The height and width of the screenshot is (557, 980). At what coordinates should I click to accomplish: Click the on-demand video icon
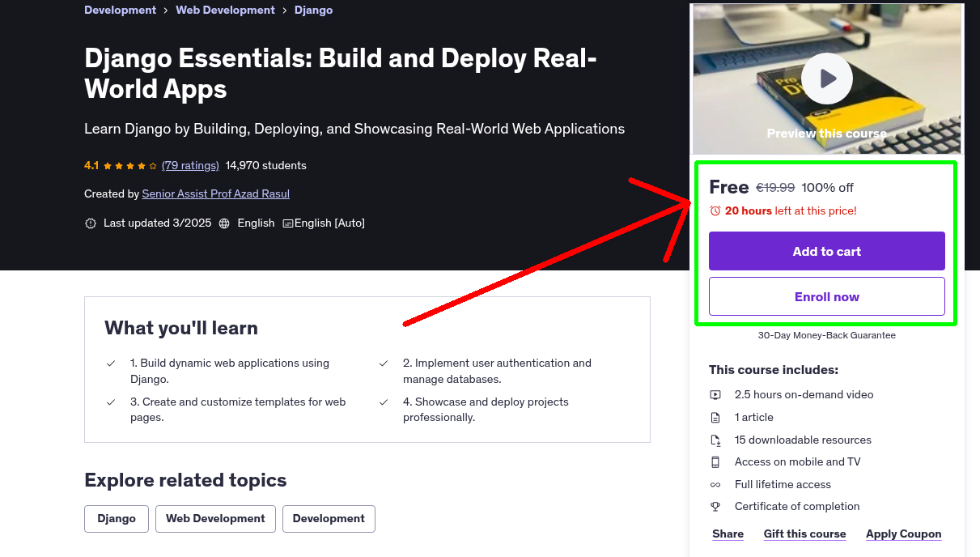pyautogui.click(x=715, y=395)
